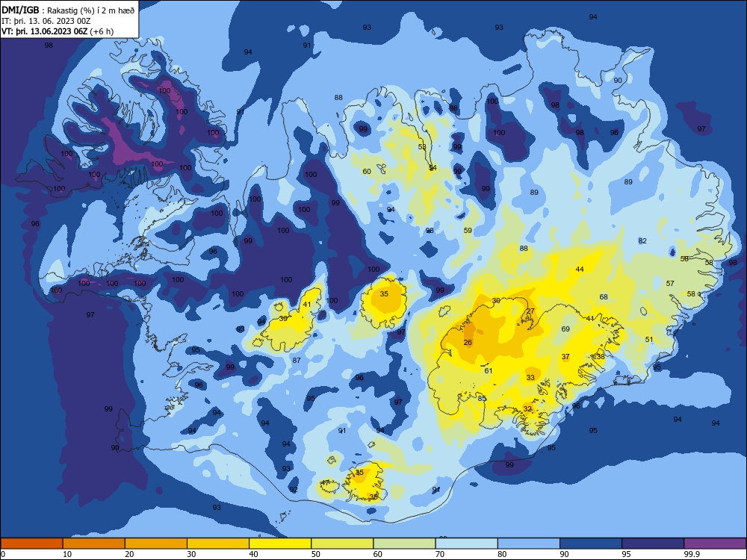Viewport: 747px width, 560px height.
Task: Click the indigo 95–99.9 legend swatch
Action: coord(653,544)
